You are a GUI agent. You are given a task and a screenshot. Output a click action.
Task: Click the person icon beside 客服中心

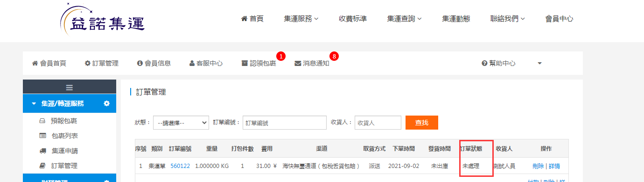coord(192,63)
